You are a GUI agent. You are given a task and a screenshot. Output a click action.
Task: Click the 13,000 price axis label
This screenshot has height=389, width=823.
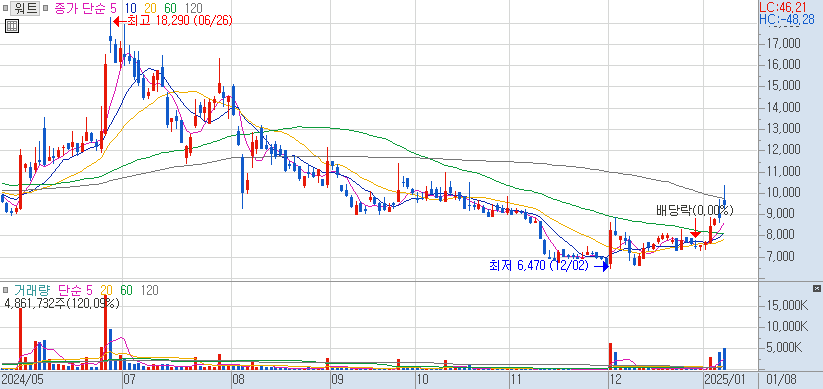(x=783, y=129)
